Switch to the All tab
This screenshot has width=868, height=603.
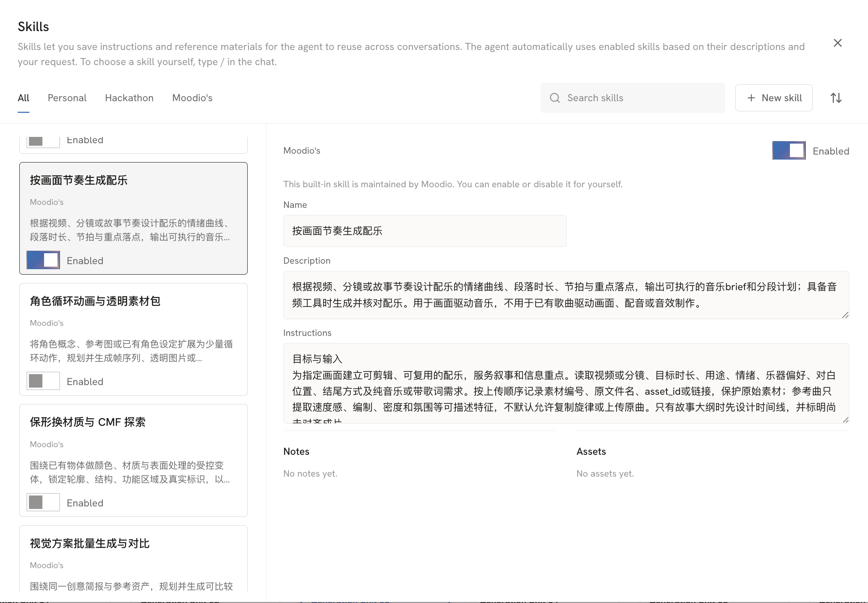24,98
